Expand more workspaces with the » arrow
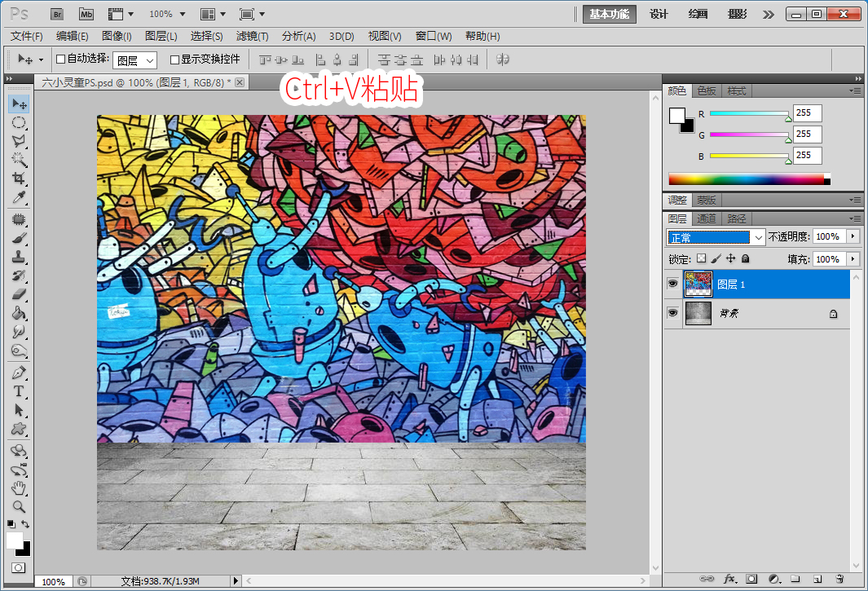 768,15
